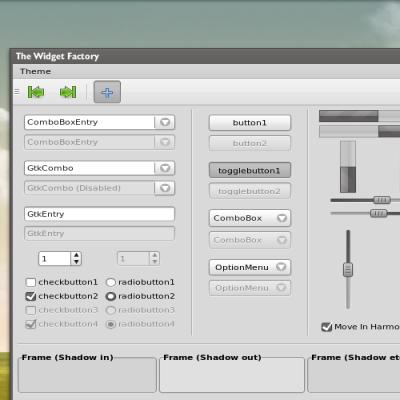Click the vertical progress bar
Image resolution: width=400 pixels, height=400 pixels.
click(348, 167)
